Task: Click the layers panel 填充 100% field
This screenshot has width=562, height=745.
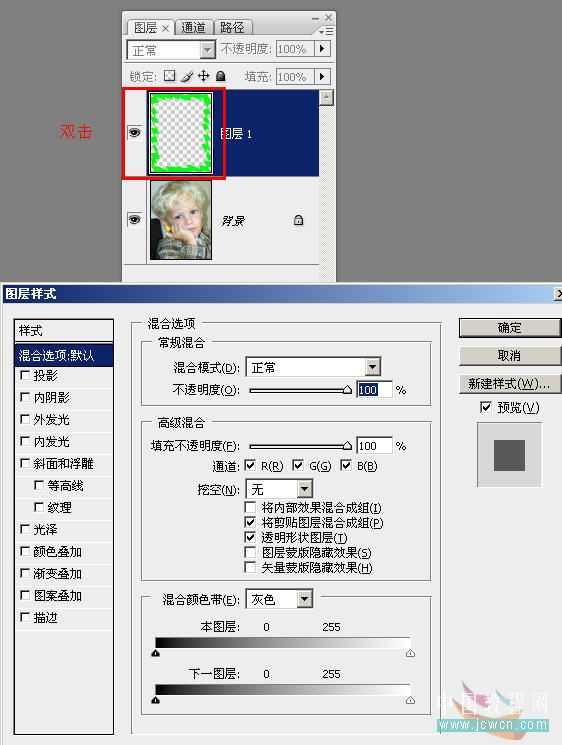Action: pos(295,76)
